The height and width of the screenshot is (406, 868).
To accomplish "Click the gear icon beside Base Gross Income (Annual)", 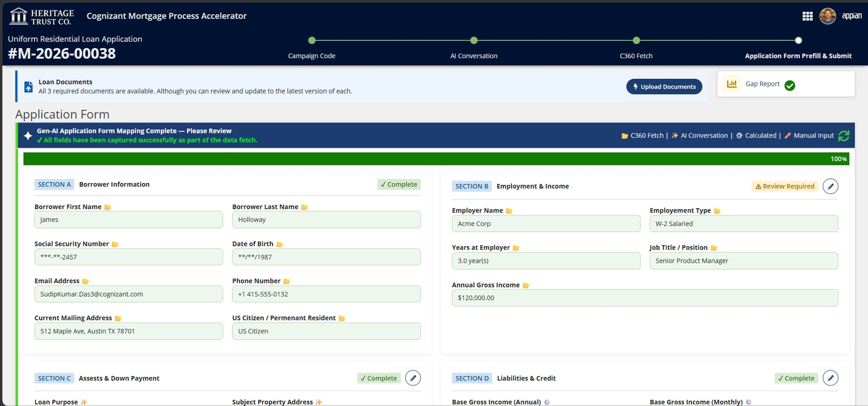I will [x=547, y=402].
